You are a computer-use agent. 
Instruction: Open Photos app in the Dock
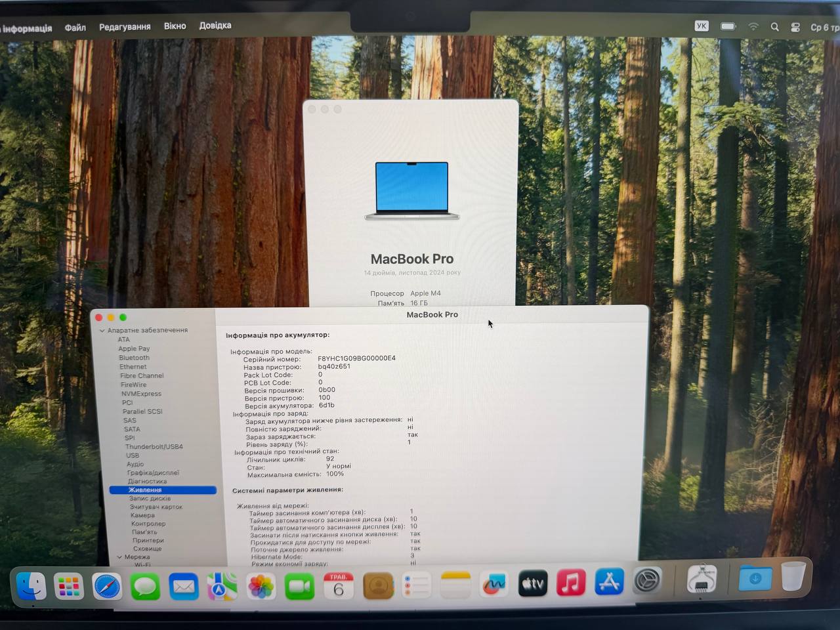[261, 586]
